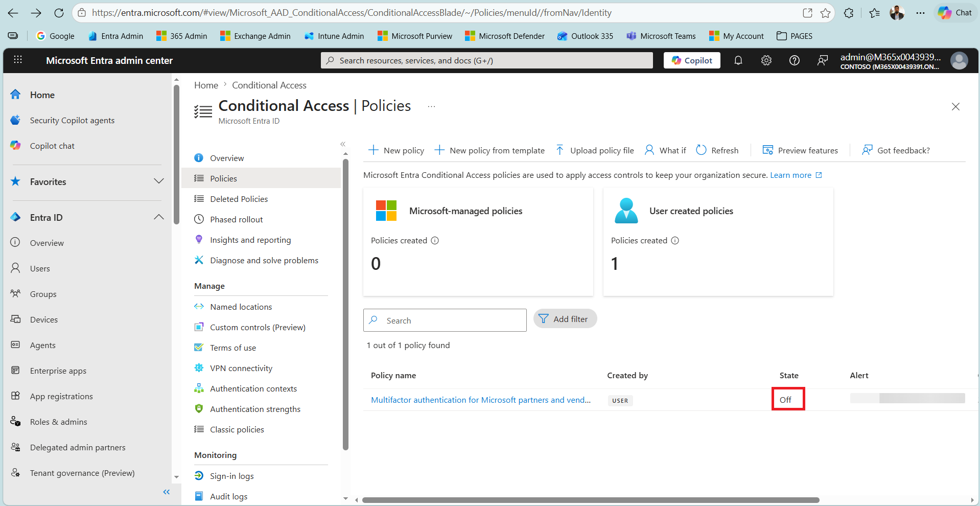Open Preview features
The height and width of the screenshot is (506, 980).
click(x=800, y=150)
